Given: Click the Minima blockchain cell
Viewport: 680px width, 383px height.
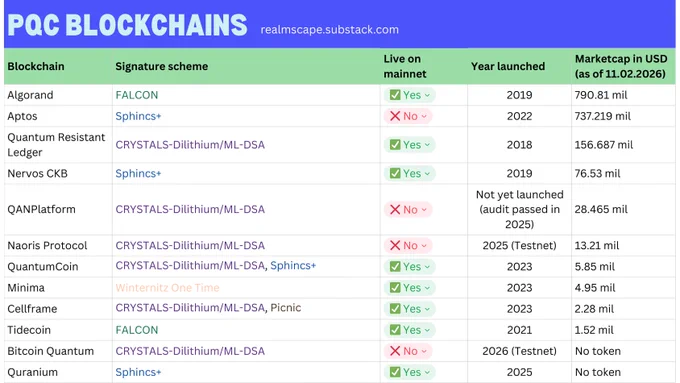Looking at the screenshot, I should click(58, 288).
